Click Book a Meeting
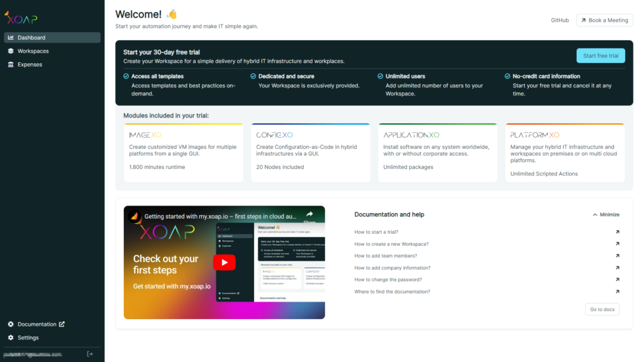Screen dimensions: 644x362 pyautogui.click(x=604, y=19)
